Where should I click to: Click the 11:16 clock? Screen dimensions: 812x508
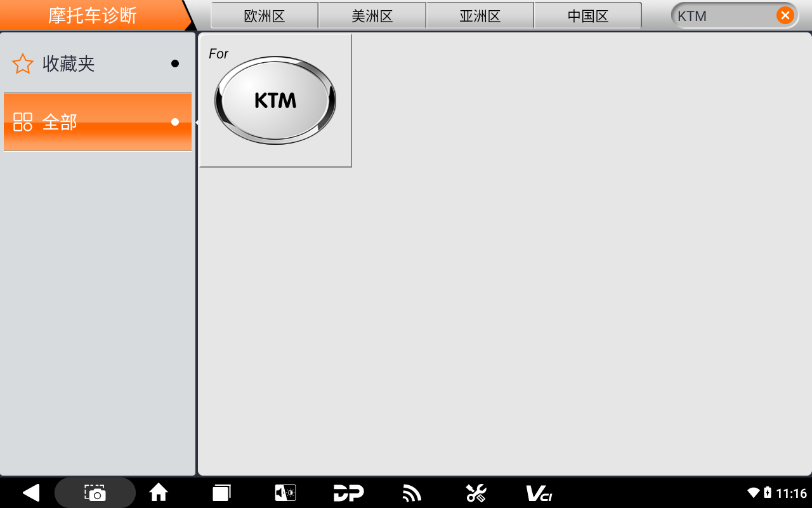point(791,493)
